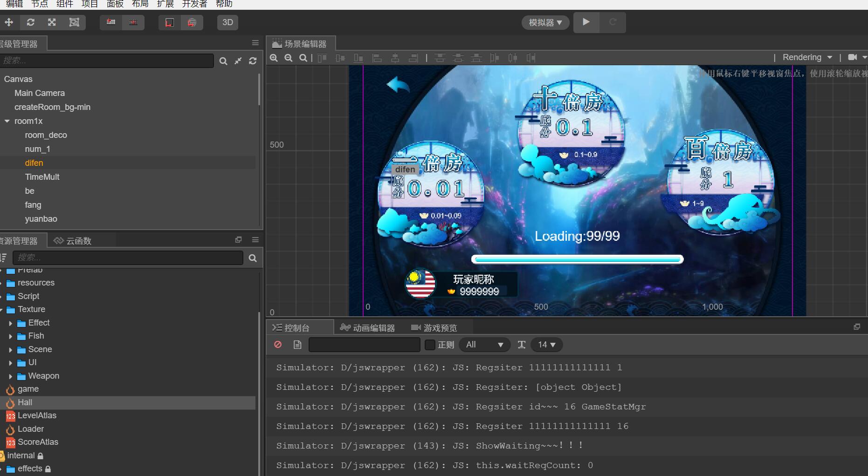Switch scene view to 3D mode
This screenshot has width=868, height=476.
point(227,22)
